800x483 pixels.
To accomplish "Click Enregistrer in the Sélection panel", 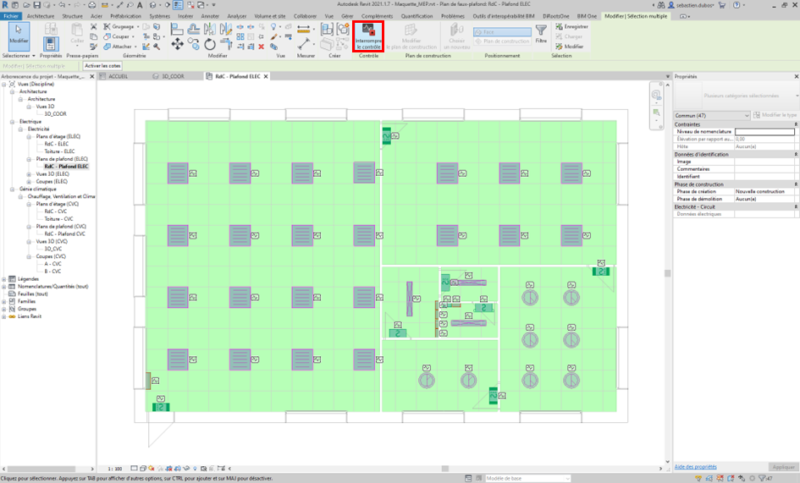I will click(x=574, y=27).
